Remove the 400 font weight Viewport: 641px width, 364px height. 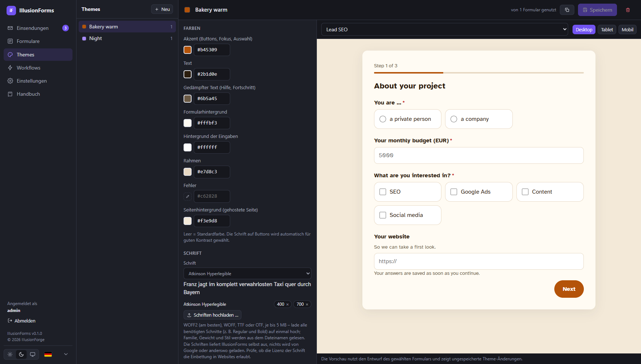pyautogui.click(x=287, y=304)
